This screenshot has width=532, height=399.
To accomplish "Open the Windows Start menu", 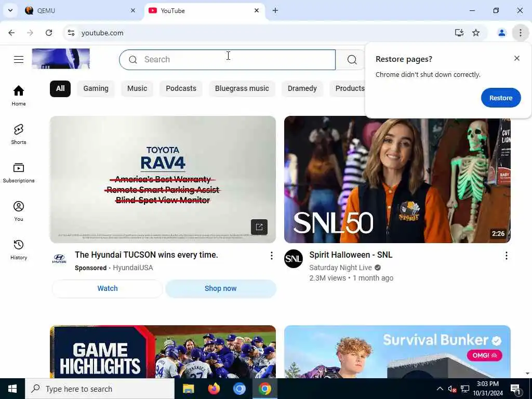I will tap(12, 389).
